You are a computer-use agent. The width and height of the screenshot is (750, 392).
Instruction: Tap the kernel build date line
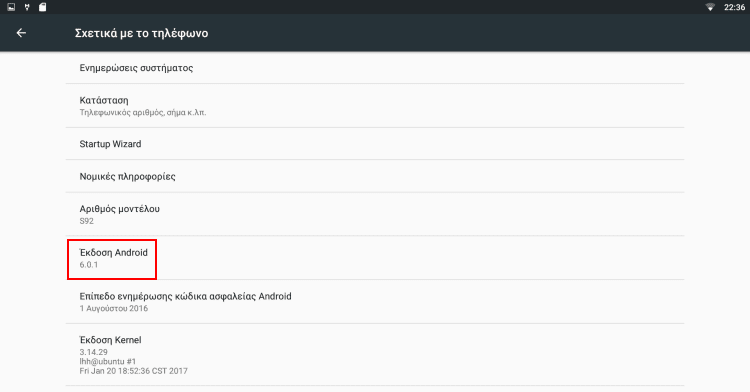point(133,371)
